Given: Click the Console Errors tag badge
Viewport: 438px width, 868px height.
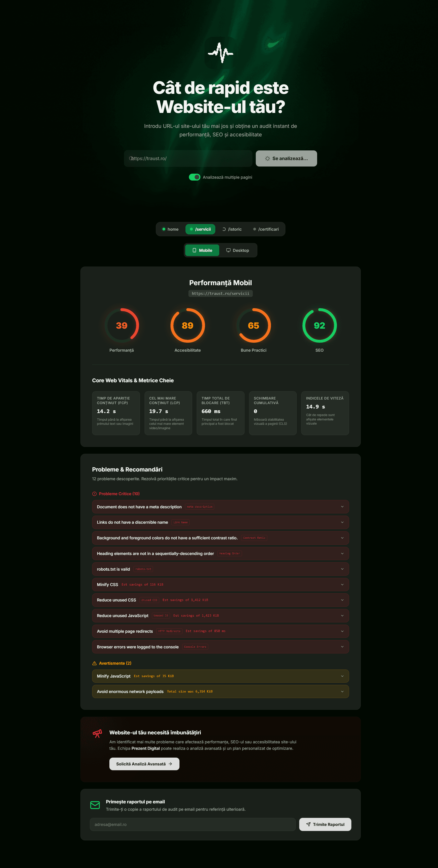Looking at the screenshot, I should pyautogui.click(x=195, y=647).
